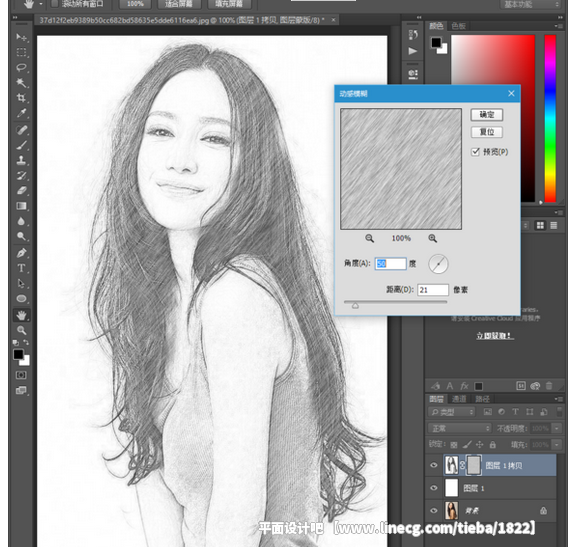
Task: Open the 基本功能 workspace dropdown
Action: coord(530,4)
